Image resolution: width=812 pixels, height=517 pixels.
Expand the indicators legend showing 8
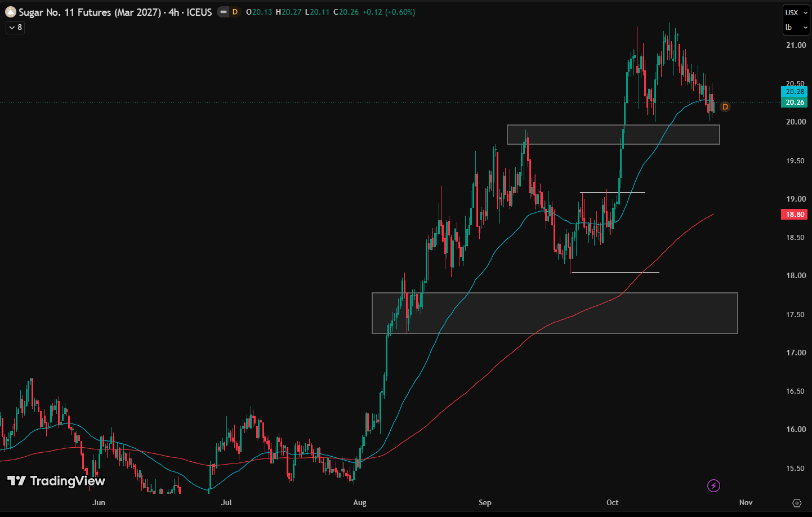coord(15,27)
